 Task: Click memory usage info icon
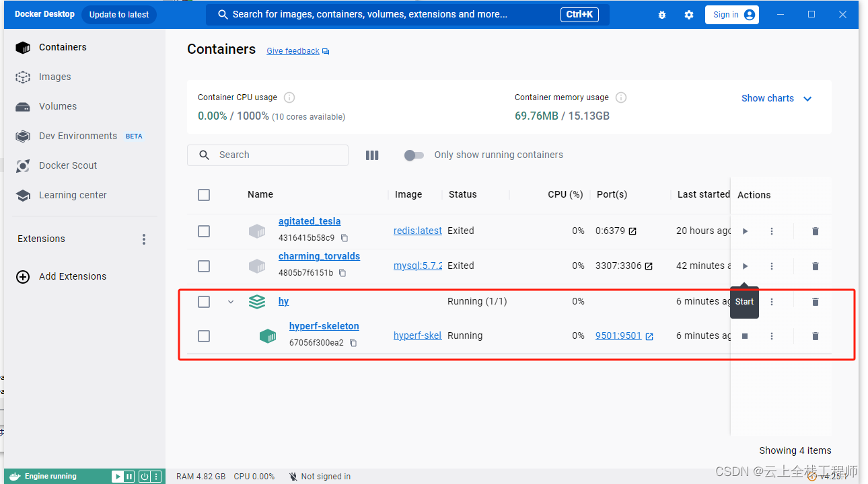coord(621,97)
